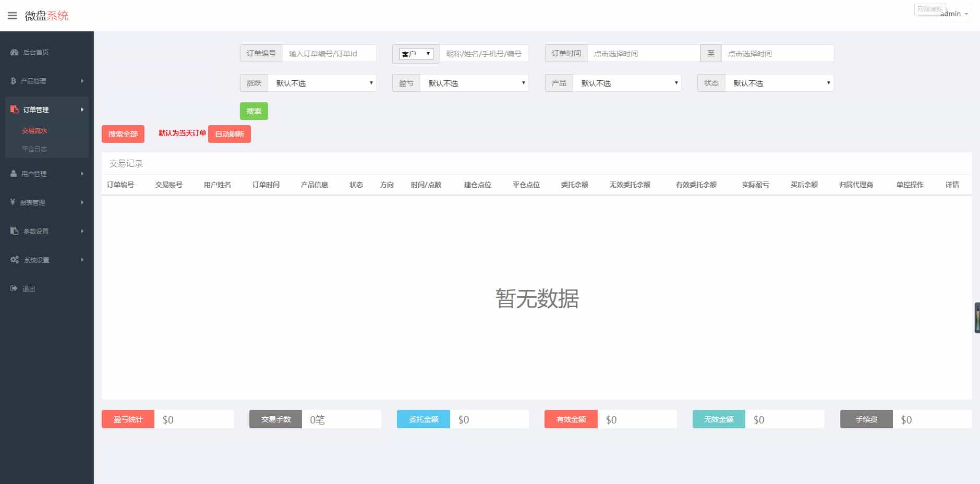Go to 交易流水 in the sidebar
980x484 pixels.
pyautogui.click(x=35, y=130)
